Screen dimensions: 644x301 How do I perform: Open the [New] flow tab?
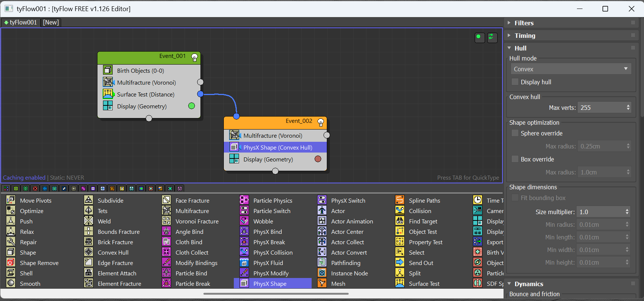coord(51,22)
